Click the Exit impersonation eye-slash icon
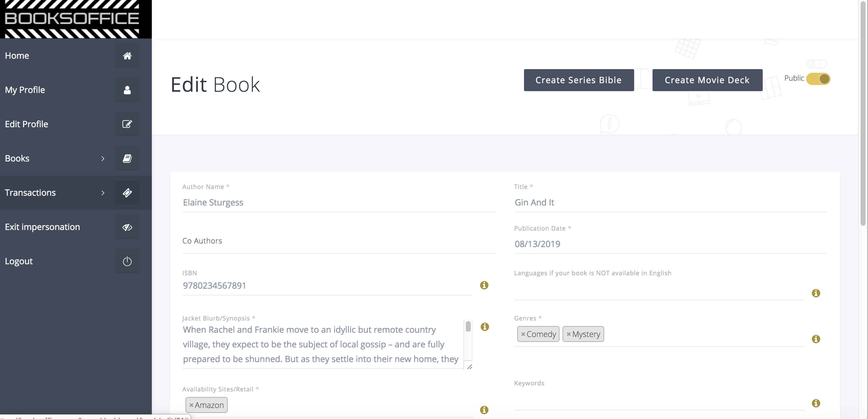This screenshot has width=868, height=419. 127,227
